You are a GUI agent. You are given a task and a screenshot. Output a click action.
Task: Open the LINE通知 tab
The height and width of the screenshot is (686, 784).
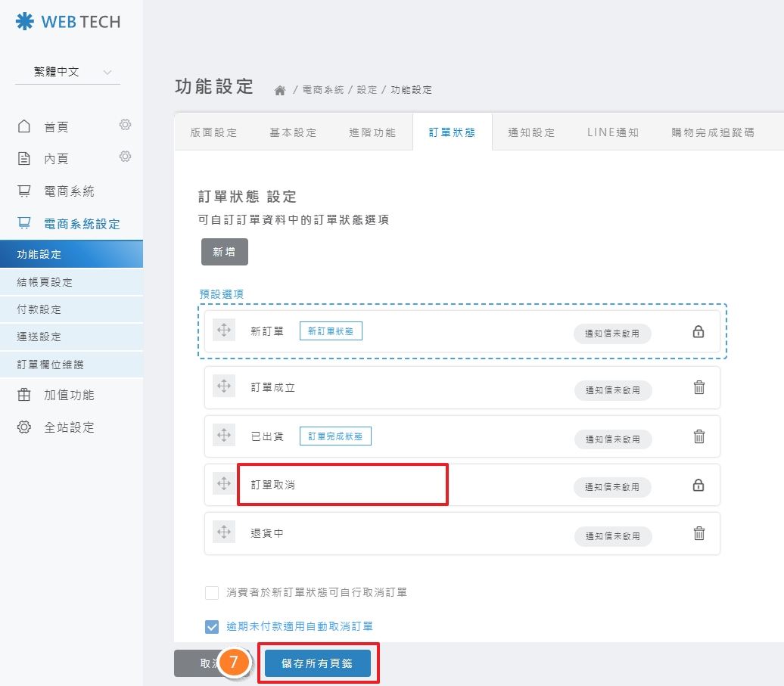tap(613, 132)
